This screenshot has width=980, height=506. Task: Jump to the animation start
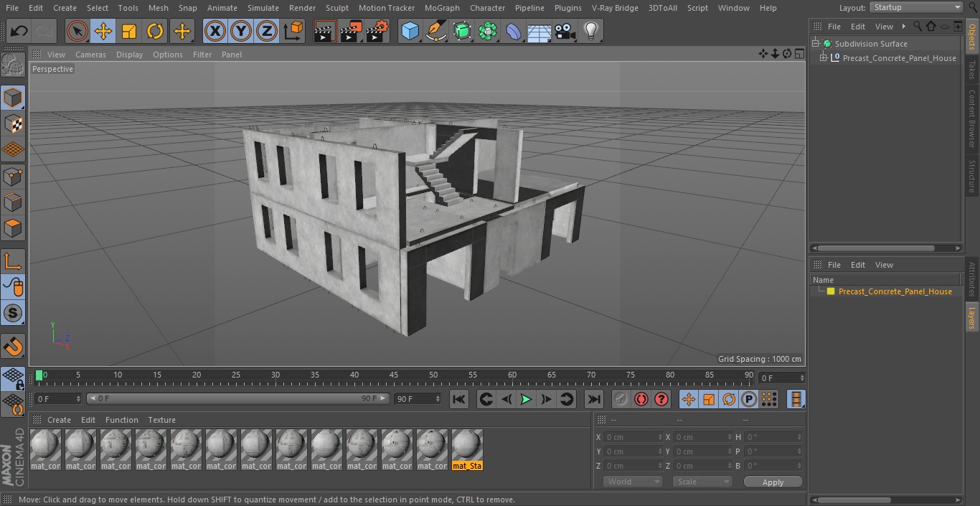pos(459,399)
